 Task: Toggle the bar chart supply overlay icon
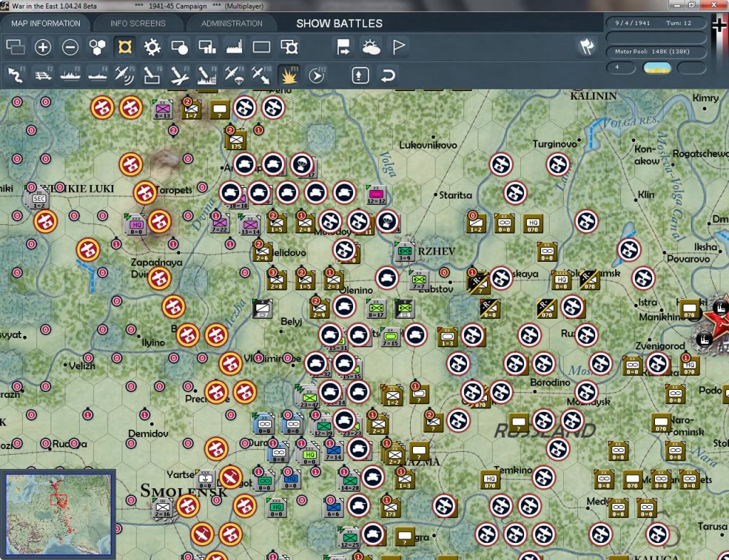point(207,47)
